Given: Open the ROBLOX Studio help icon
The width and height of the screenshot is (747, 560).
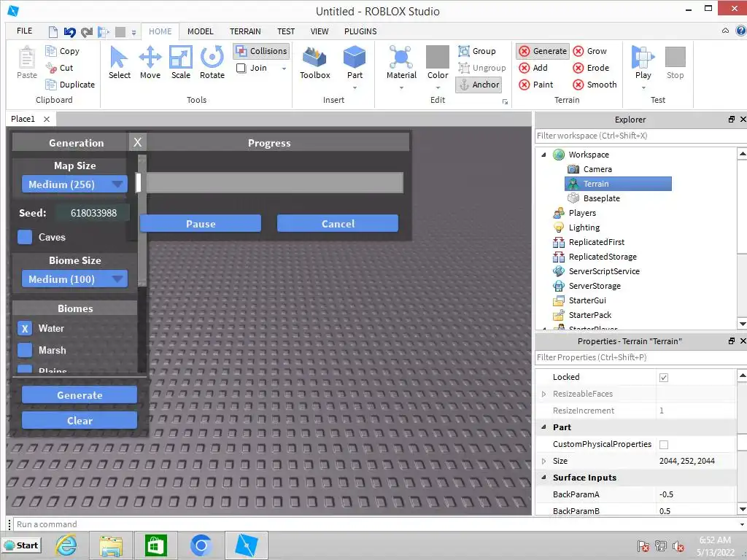Looking at the screenshot, I should (x=741, y=31).
